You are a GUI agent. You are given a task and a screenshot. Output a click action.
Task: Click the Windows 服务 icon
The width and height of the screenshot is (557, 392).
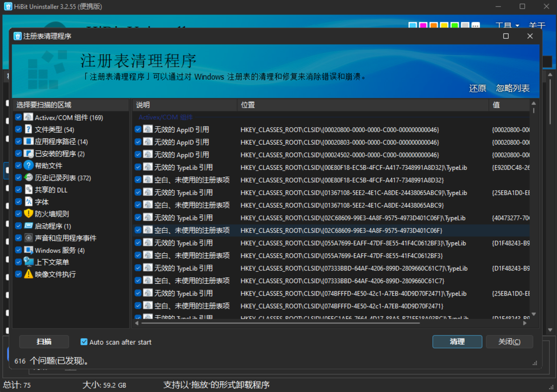click(x=29, y=250)
